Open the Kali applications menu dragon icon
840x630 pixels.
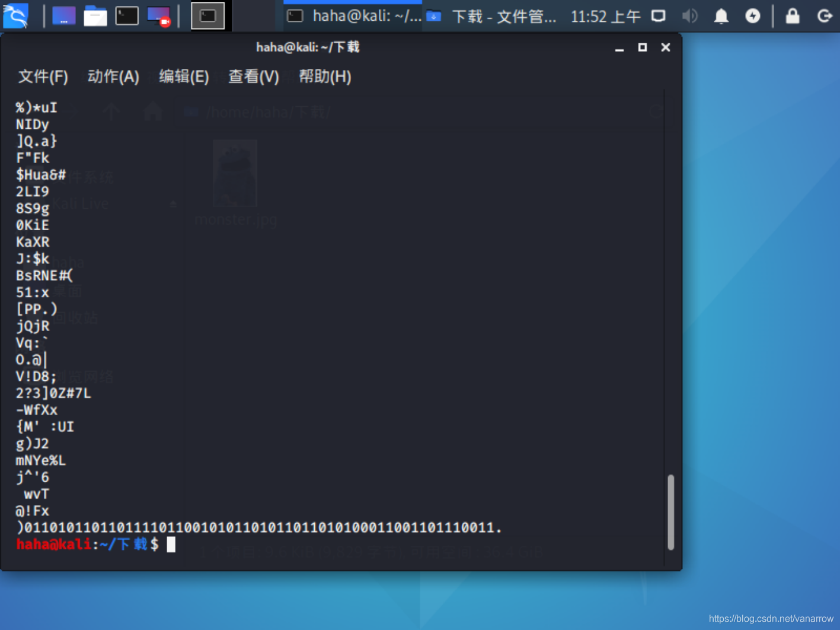click(15, 16)
